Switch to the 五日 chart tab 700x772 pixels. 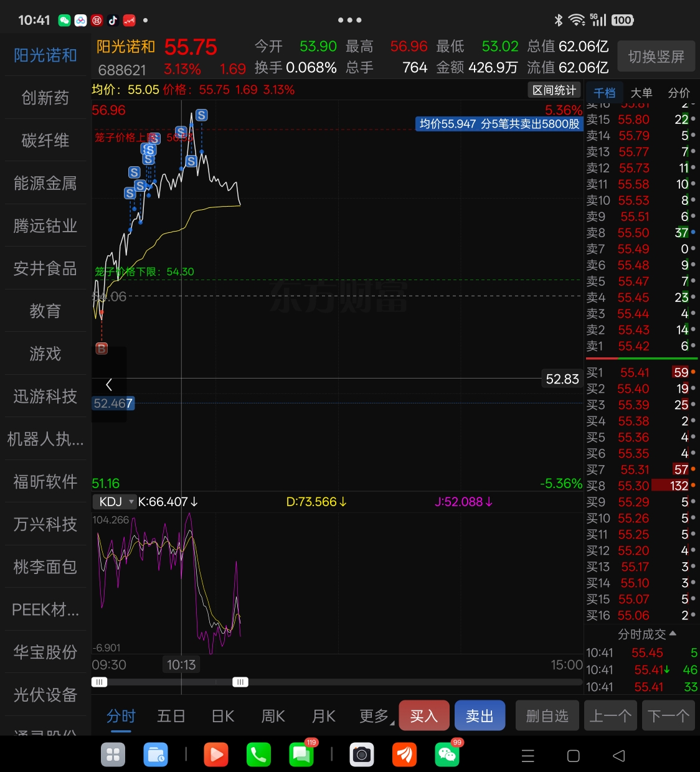point(171,716)
